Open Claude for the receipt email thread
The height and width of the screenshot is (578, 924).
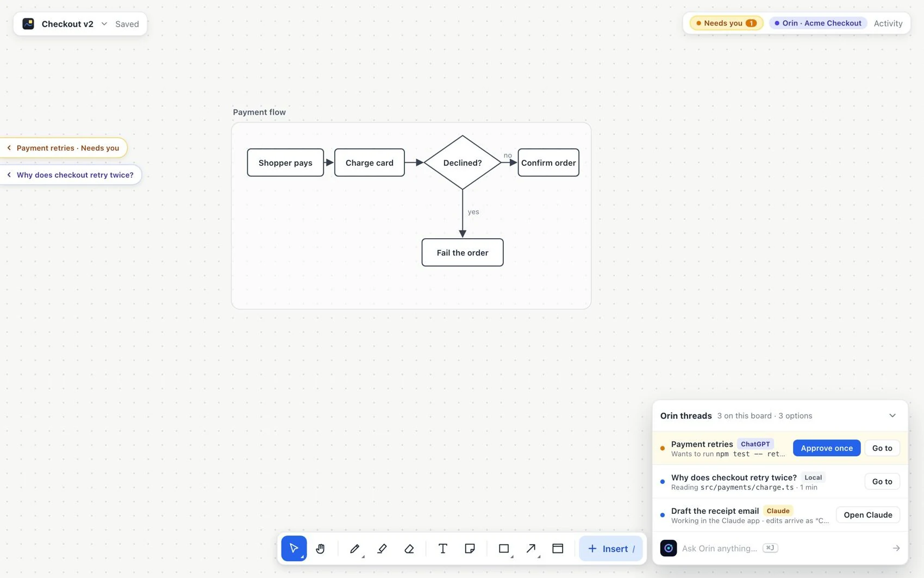coord(868,515)
